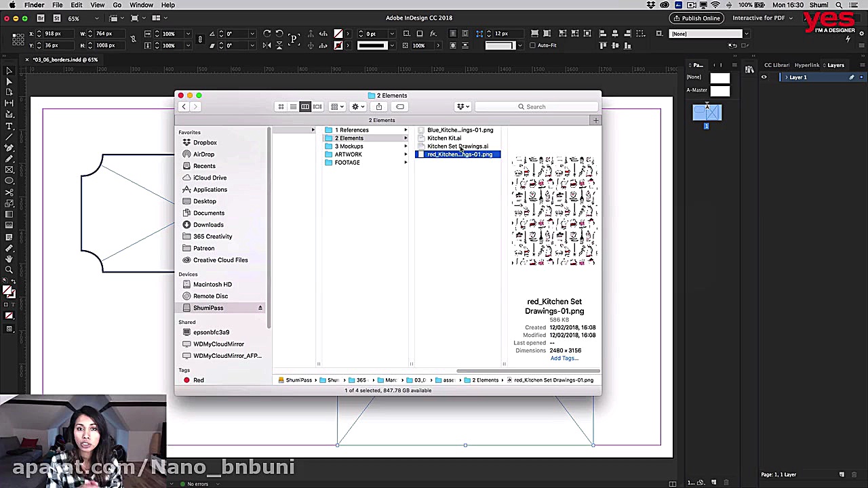Click the Publish Online button

[x=696, y=18]
